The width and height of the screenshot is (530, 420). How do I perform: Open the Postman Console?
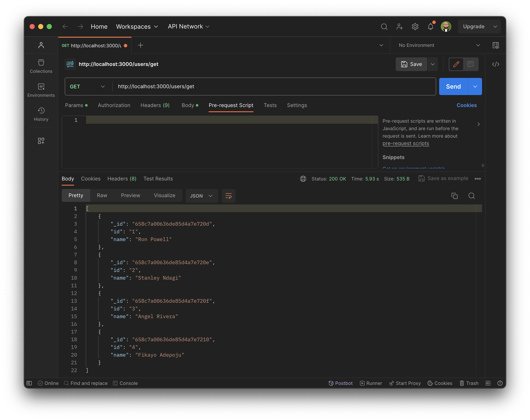pyautogui.click(x=125, y=383)
